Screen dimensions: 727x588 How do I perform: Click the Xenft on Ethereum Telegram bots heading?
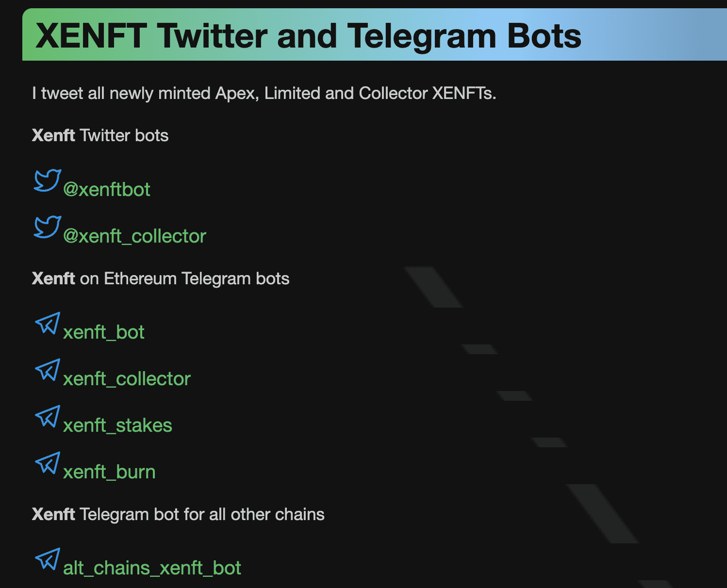[161, 278]
